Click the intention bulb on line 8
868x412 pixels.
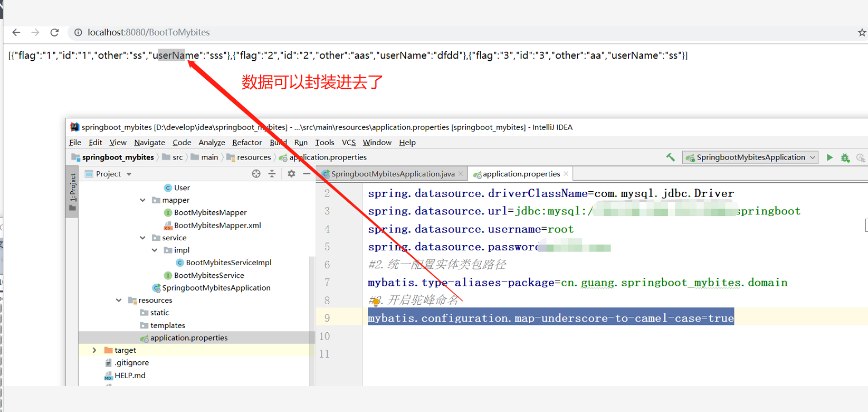coord(375,302)
